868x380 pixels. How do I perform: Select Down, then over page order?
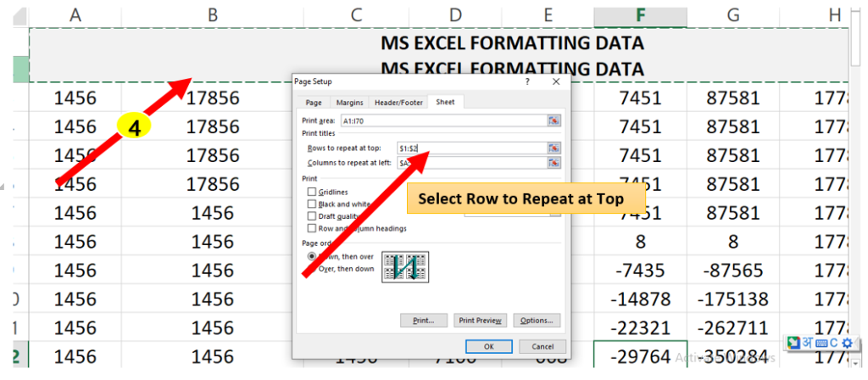coord(312,256)
